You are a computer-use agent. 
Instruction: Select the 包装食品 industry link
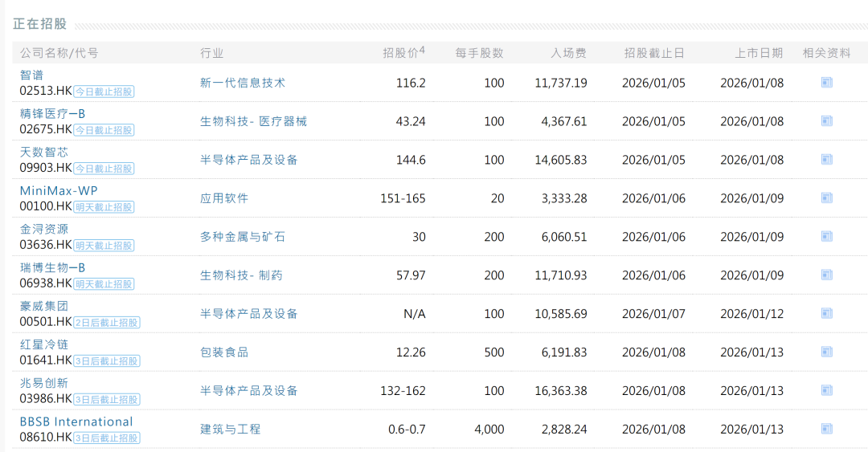point(224,352)
